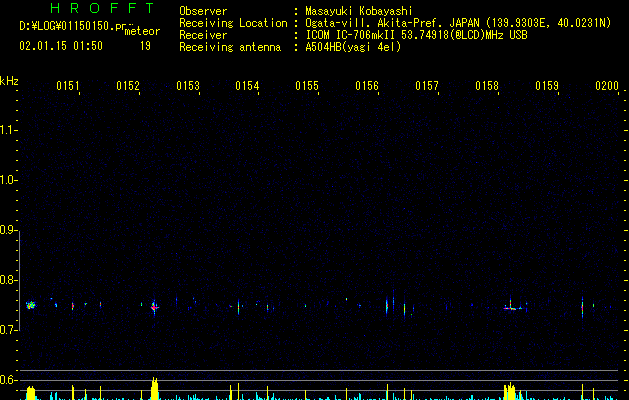Click the vertical echo streak after 0156
629x400 pixels.
tap(387, 306)
